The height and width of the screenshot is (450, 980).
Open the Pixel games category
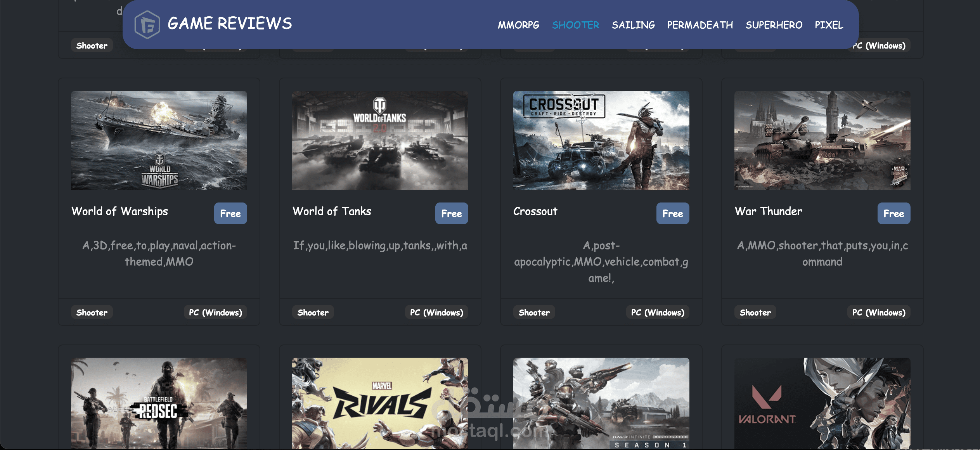coord(829,25)
